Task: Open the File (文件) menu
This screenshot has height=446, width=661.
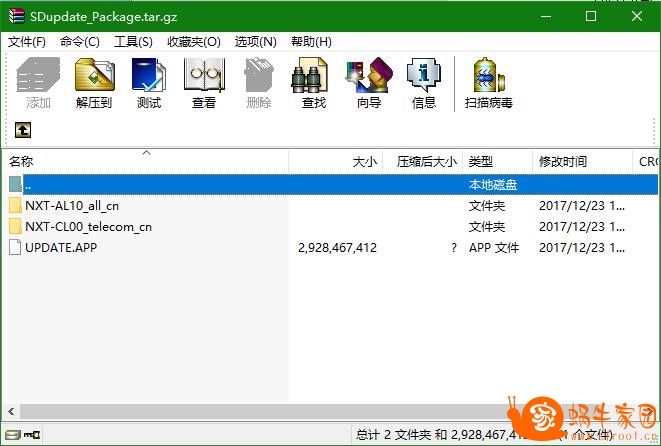Action: tap(27, 42)
